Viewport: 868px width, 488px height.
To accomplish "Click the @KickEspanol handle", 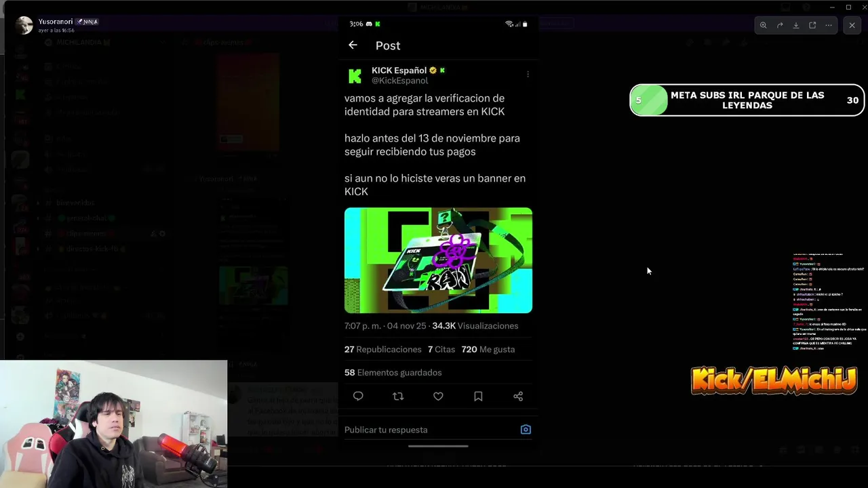I will (x=399, y=81).
